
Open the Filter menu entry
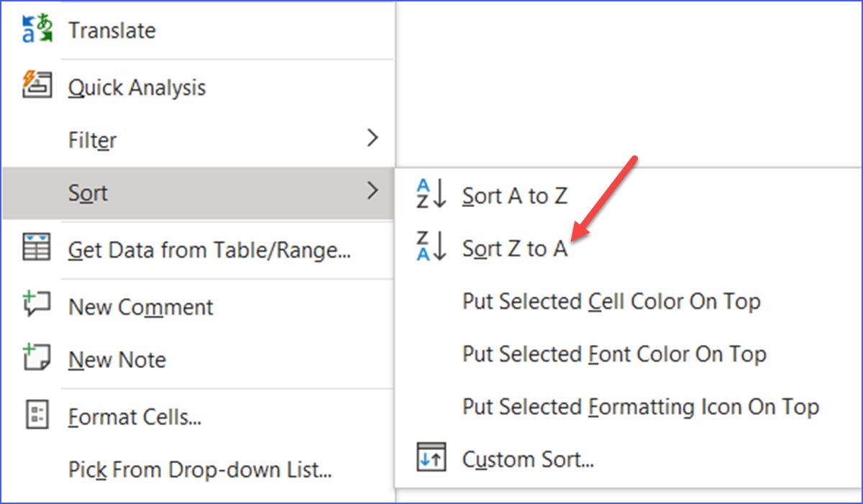(x=92, y=139)
